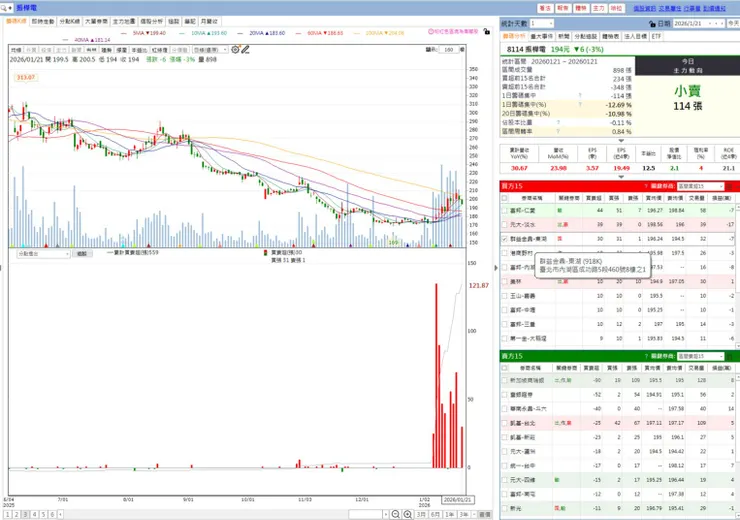Viewport: 740px width, 520px height.
Task: Toggle the lock icon beside the MA legend
Action: coord(487,31)
